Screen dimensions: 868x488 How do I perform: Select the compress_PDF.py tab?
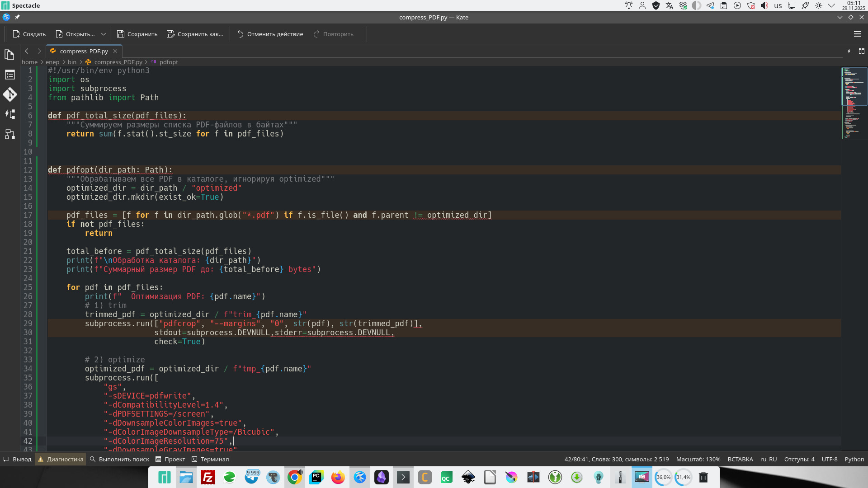(84, 51)
